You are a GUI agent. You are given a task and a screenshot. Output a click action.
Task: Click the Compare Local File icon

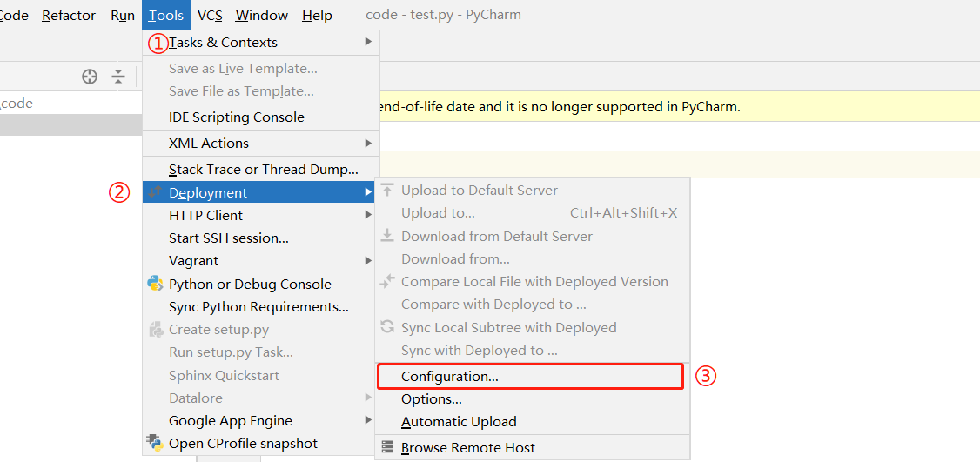(x=387, y=281)
